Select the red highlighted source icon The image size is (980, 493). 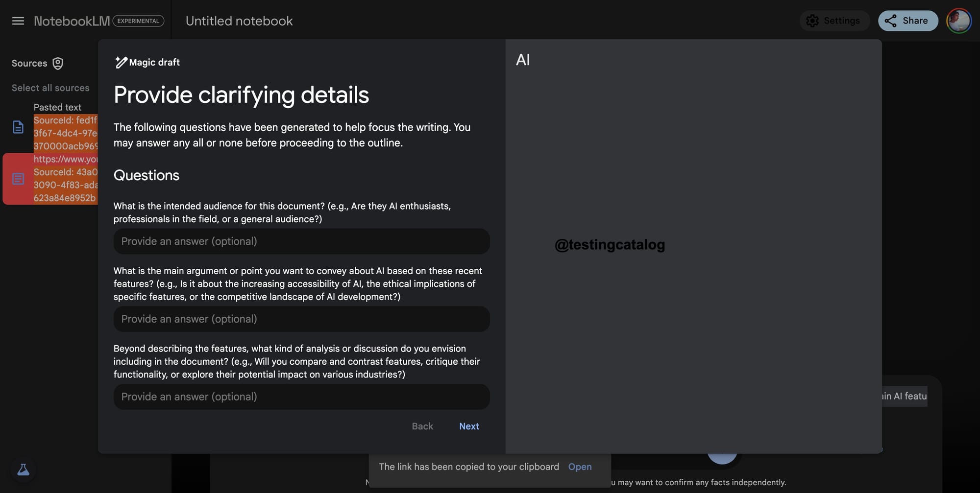18,179
